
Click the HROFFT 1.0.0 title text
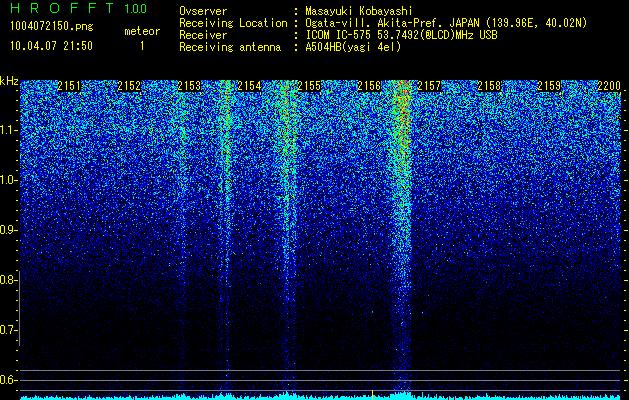tap(78, 8)
